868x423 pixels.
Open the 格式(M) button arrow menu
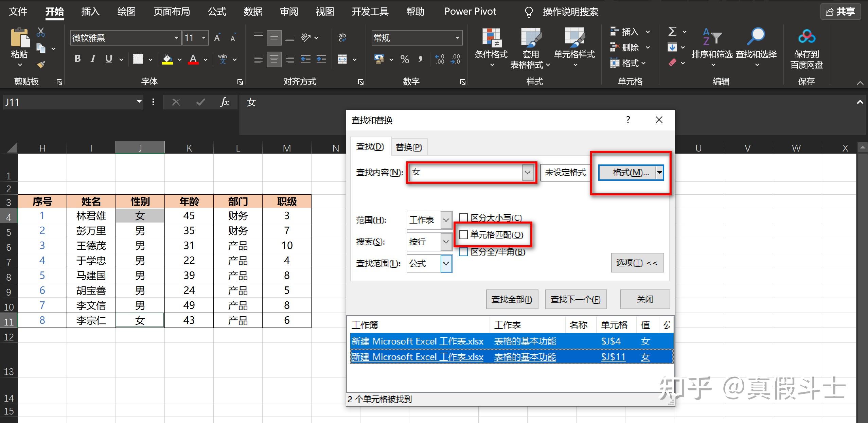659,172
